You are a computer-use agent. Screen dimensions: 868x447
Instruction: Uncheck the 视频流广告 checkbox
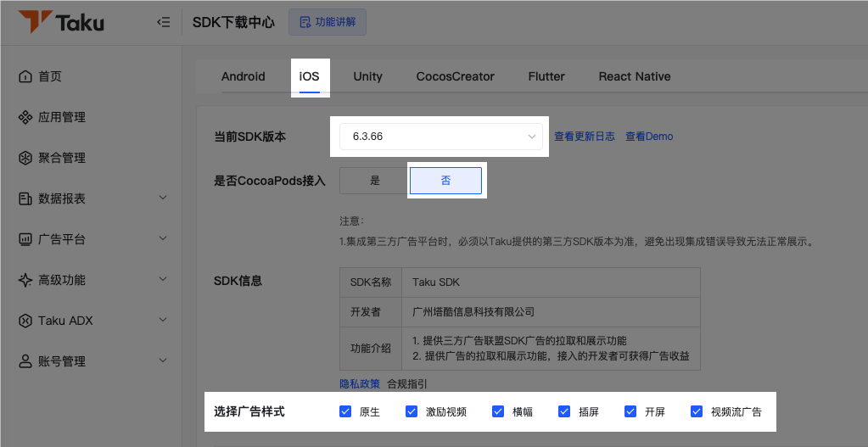697,411
